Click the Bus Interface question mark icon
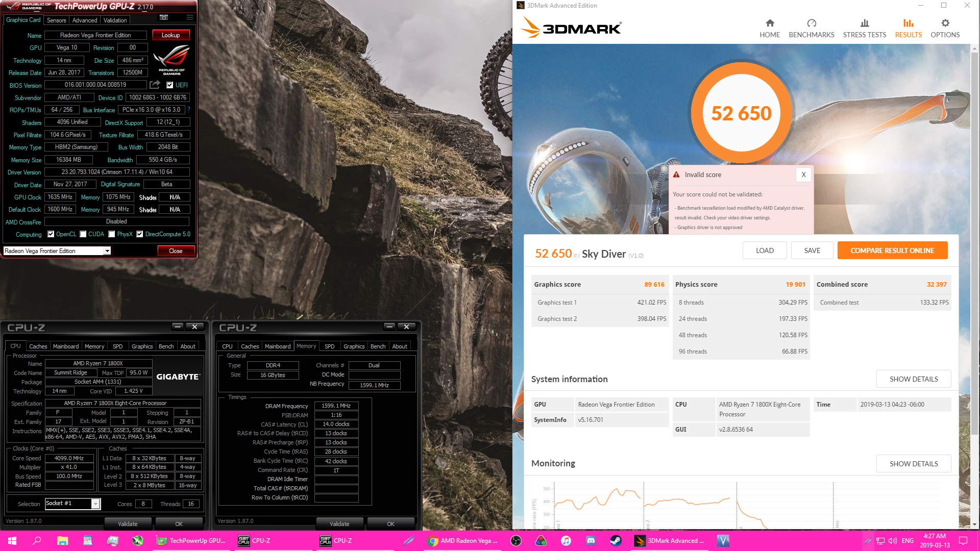This screenshot has height=551, width=980. 188,110
